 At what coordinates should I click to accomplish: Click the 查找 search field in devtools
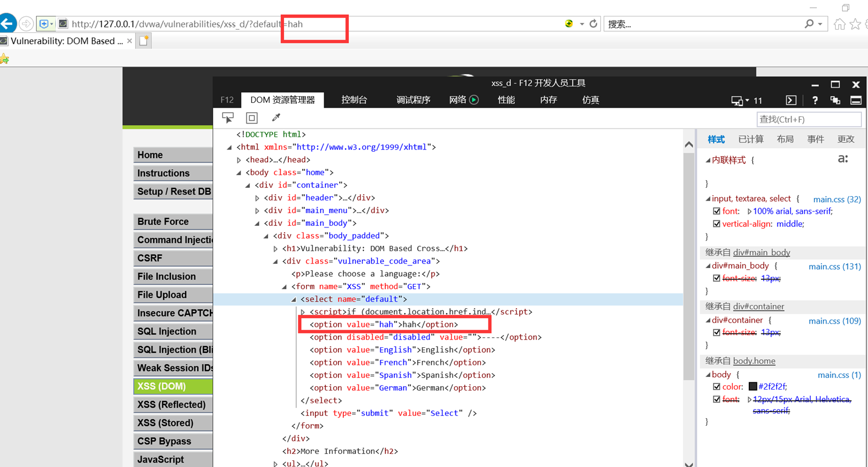(809, 119)
